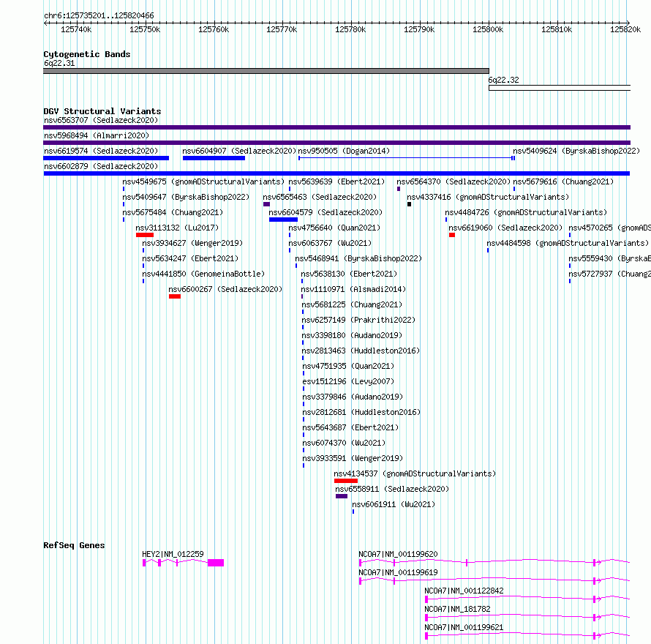Click the NCOA7|NM_001199620 transcript label
Screen dimensions: 651x644
(x=398, y=554)
